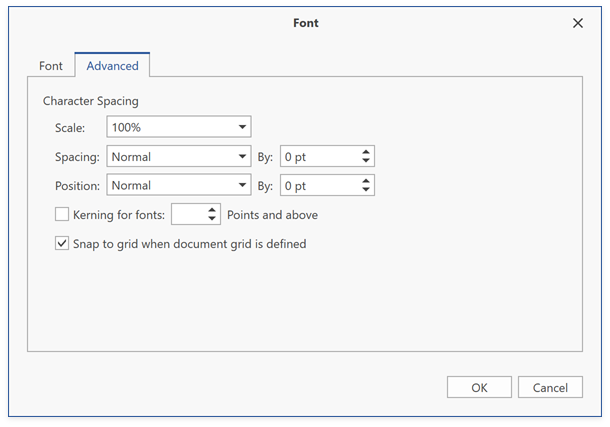
Task: Decrease the kerning points value with down arrow
Action: (x=212, y=219)
